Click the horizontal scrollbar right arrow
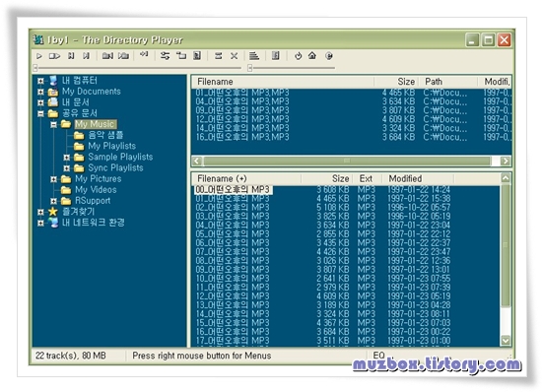Viewport: 542px width, 392px height. [506, 161]
